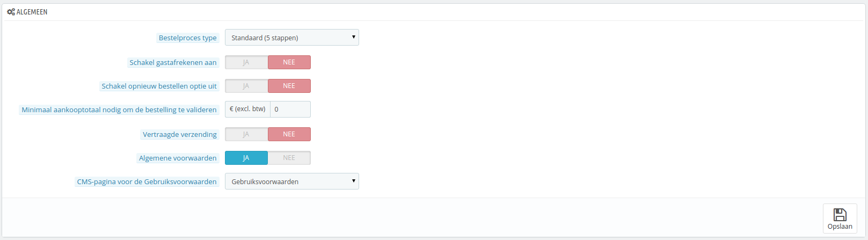Viewport: 868px width, 240px height.
Task: Click the arrow on Standaard (5 stappen) select
Action: coord(353,37)
